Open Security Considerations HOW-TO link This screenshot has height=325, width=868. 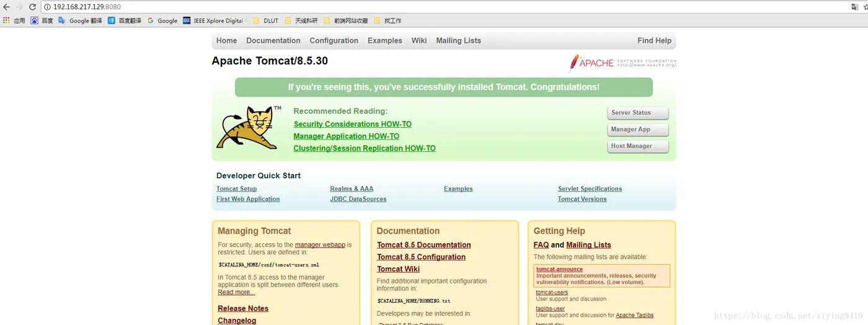[x=353, y=124]
